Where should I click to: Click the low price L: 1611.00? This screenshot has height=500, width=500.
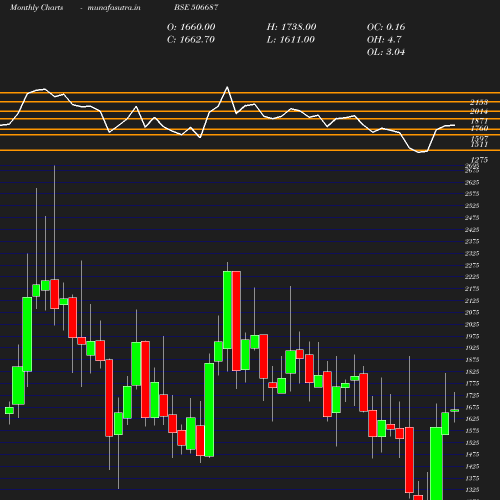click(x=291, y=40)
